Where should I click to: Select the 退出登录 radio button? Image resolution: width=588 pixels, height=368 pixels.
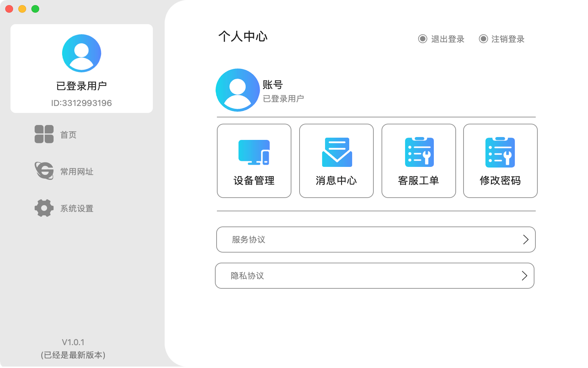coord(423,39)
